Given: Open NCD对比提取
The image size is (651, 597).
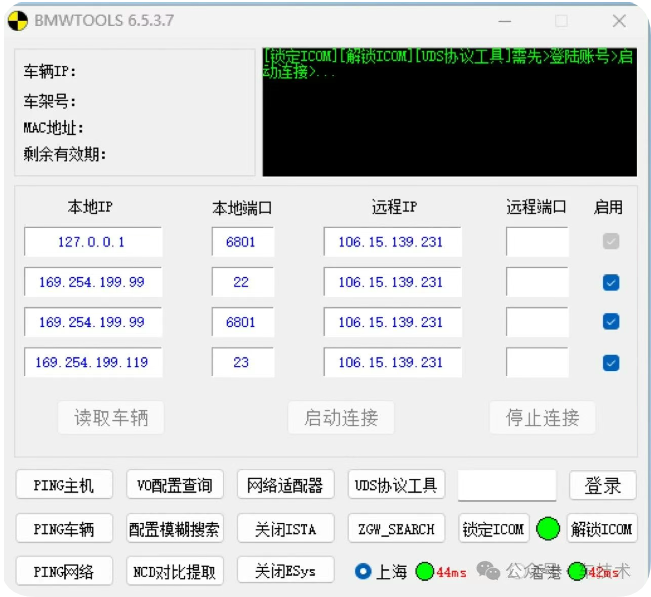Looking at the screenshot, I should point(175,571).
